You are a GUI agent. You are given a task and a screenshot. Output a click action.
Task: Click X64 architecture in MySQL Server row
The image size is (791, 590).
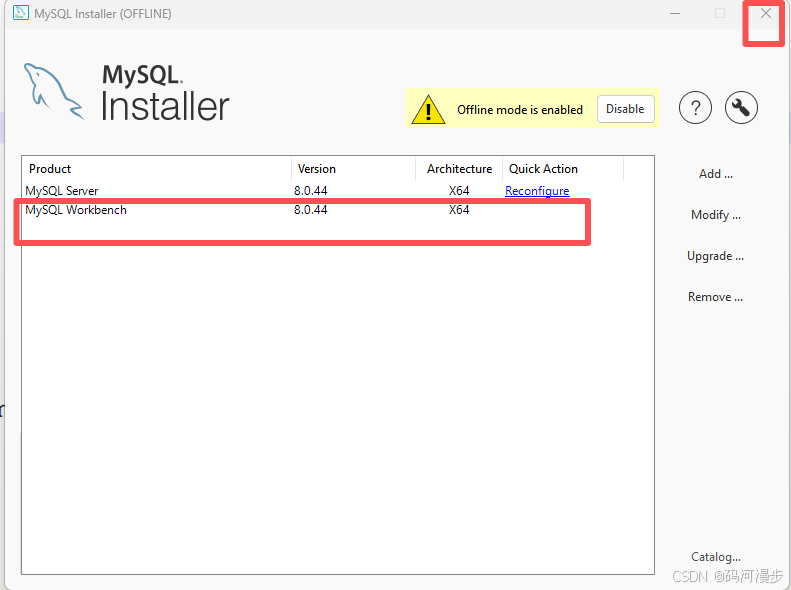(x=459, y=191)
